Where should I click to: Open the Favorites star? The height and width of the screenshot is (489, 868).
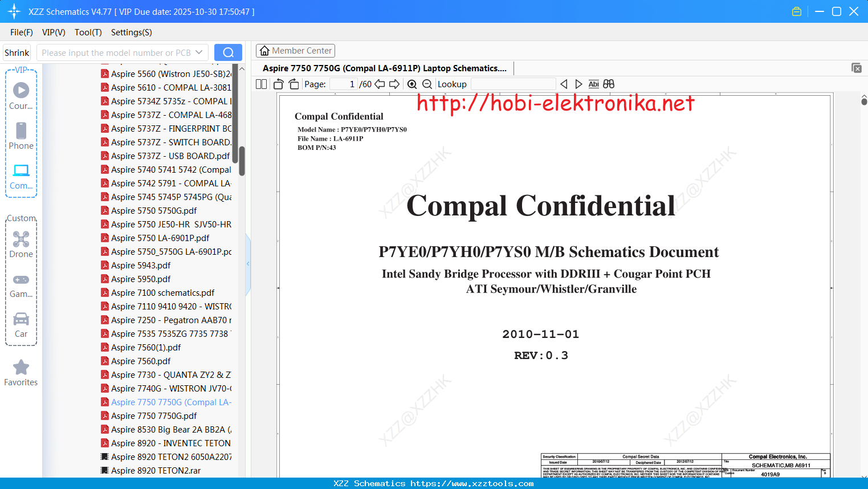(21, 368)
